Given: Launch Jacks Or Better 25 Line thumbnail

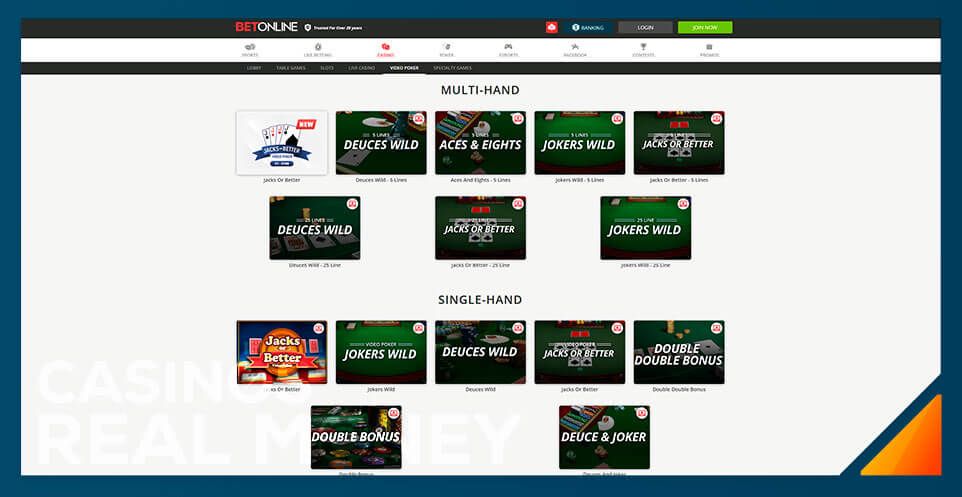Looking at the screenshot, I should (480, 228).
